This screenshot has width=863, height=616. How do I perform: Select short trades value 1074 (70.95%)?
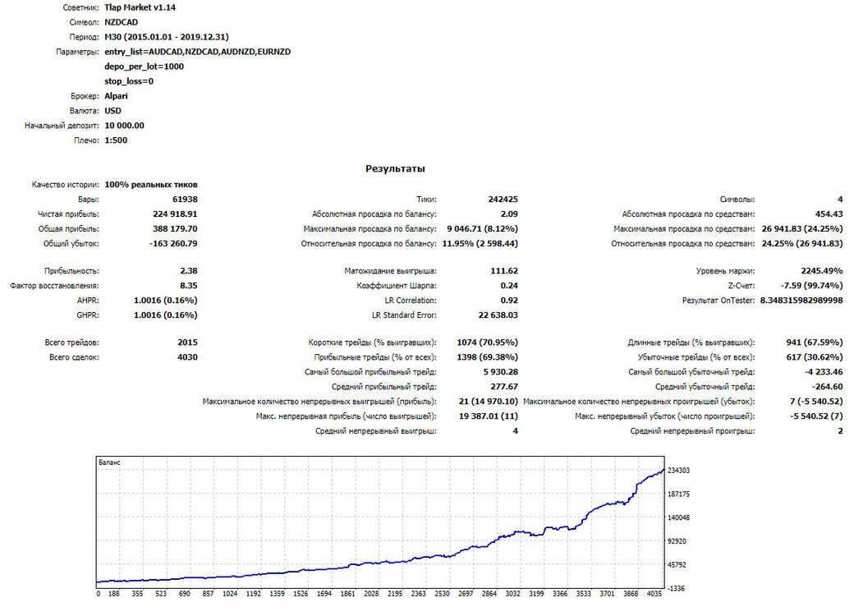(x=488, y=342)
